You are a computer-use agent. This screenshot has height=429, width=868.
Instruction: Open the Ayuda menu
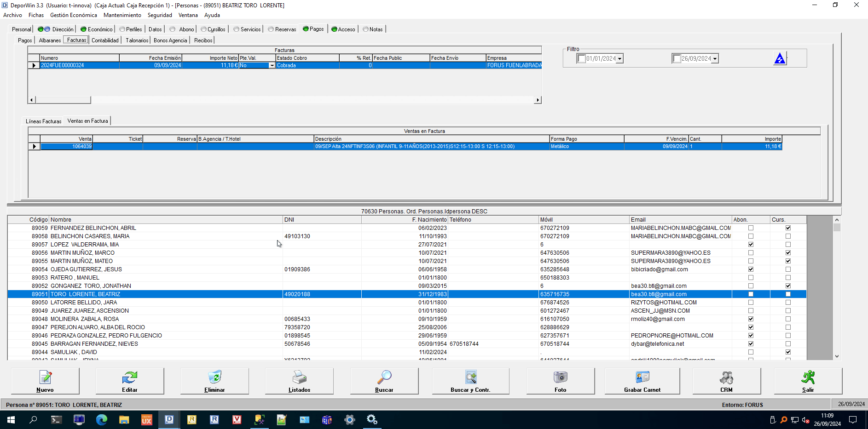212,15
